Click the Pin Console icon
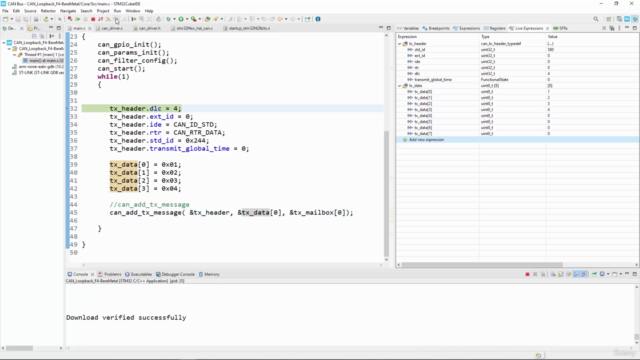 point(594,274)
